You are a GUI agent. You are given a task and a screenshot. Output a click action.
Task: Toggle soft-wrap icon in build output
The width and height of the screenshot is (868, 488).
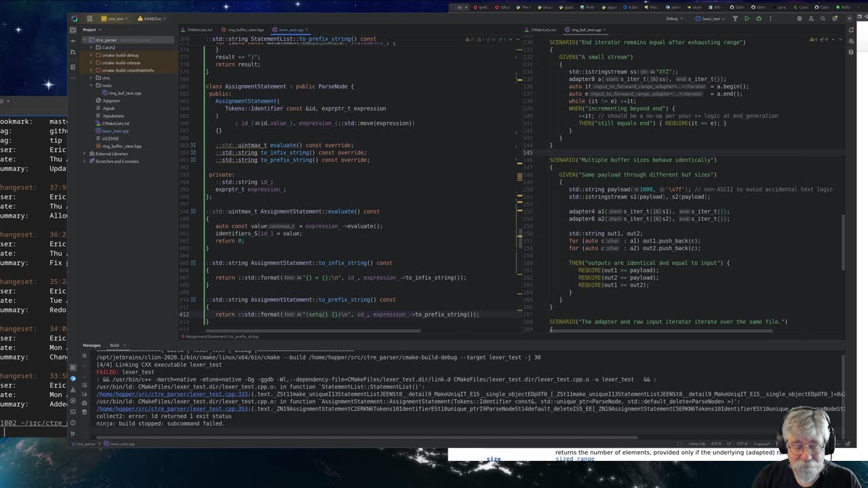84,385
